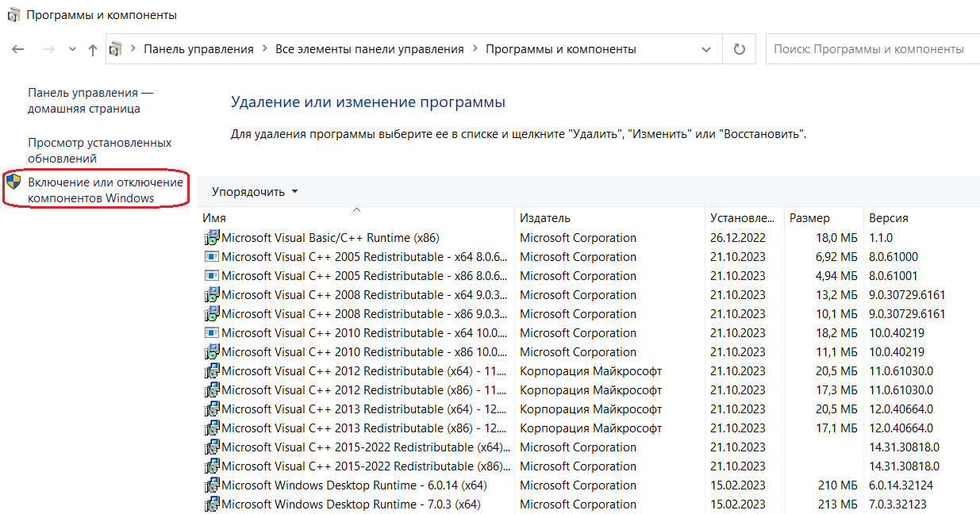Click version value '1.1.0'
Viewport: 980px width, 514px height.
pos(881,238)
